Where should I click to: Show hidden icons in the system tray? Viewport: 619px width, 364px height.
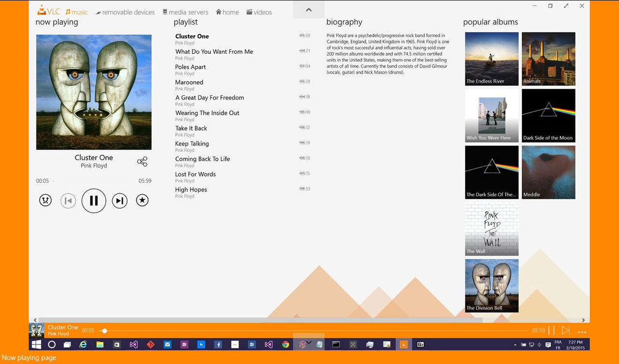pos(515,344)
